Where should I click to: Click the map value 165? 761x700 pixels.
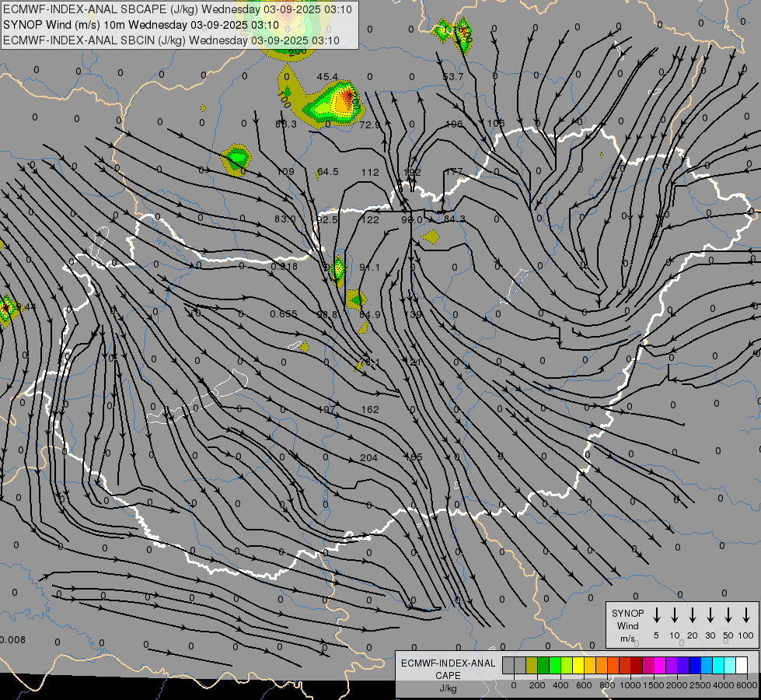pos(414,457)
